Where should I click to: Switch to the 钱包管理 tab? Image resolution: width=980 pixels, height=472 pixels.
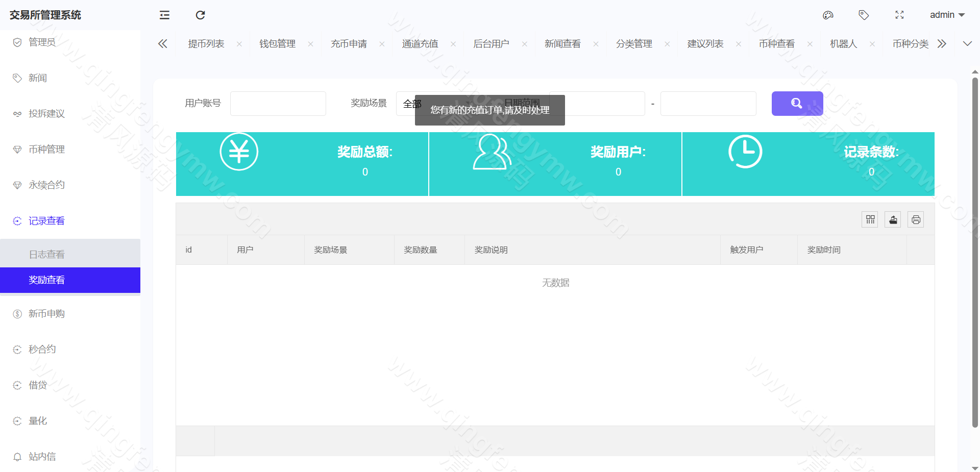[x=277, y=43]
